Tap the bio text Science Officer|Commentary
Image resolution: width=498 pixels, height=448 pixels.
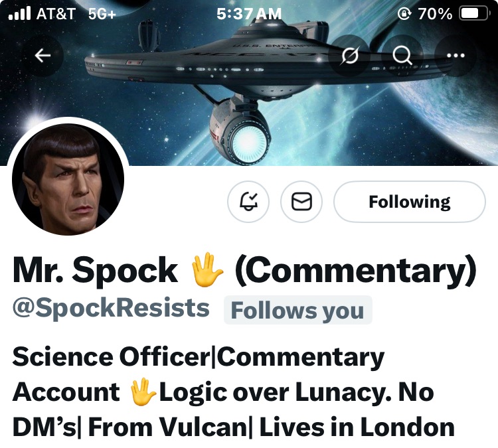(x=198, y=356)
